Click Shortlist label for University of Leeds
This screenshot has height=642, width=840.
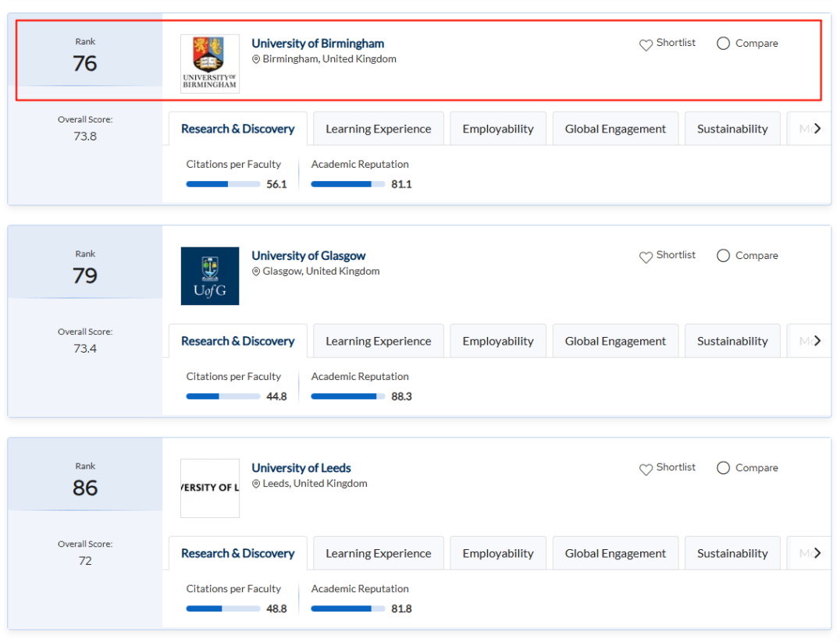click(x=675, y=467)
